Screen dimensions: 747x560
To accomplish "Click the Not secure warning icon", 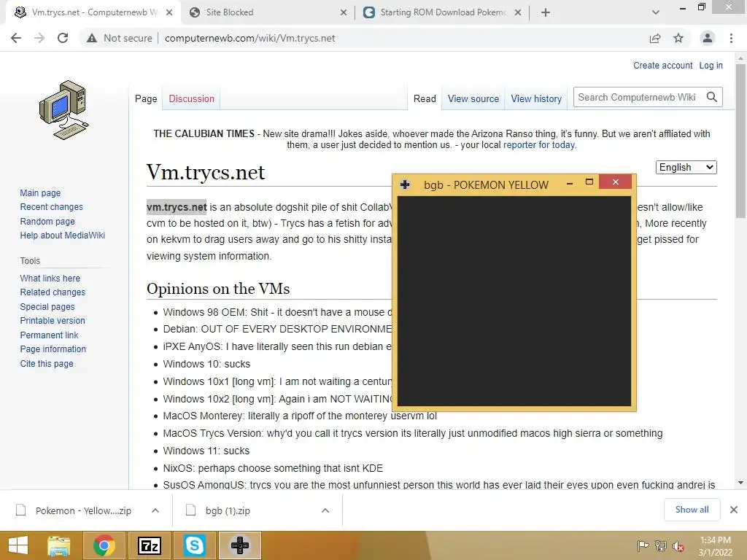I will (92, 38).
